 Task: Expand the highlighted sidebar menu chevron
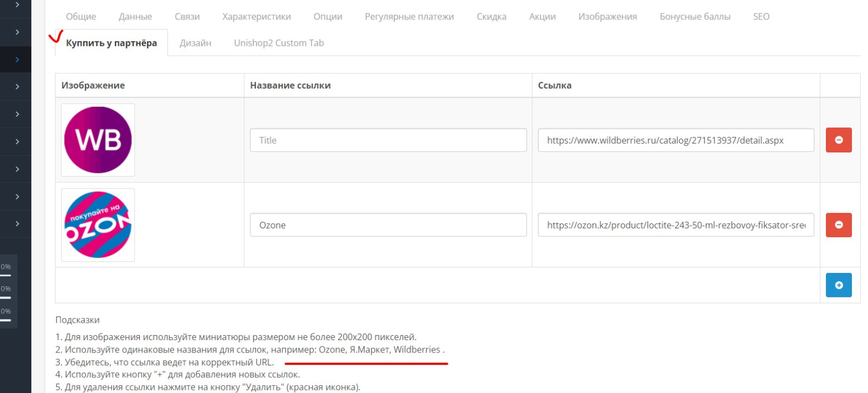click(x=17, y=59)
